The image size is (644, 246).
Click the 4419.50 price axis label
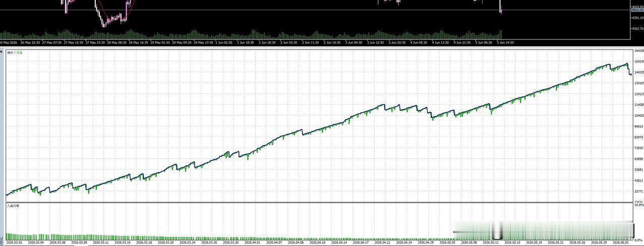[638, 7]
